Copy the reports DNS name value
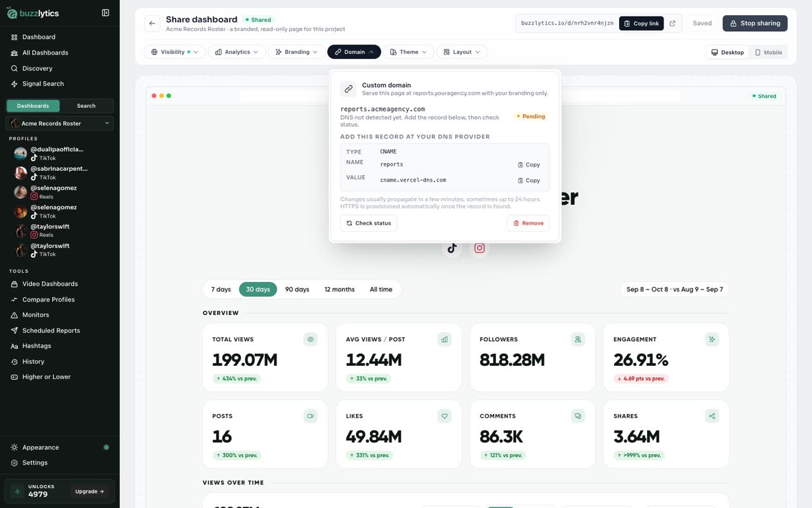The height and width of the screenshot is (508, 812). [529, 164]
